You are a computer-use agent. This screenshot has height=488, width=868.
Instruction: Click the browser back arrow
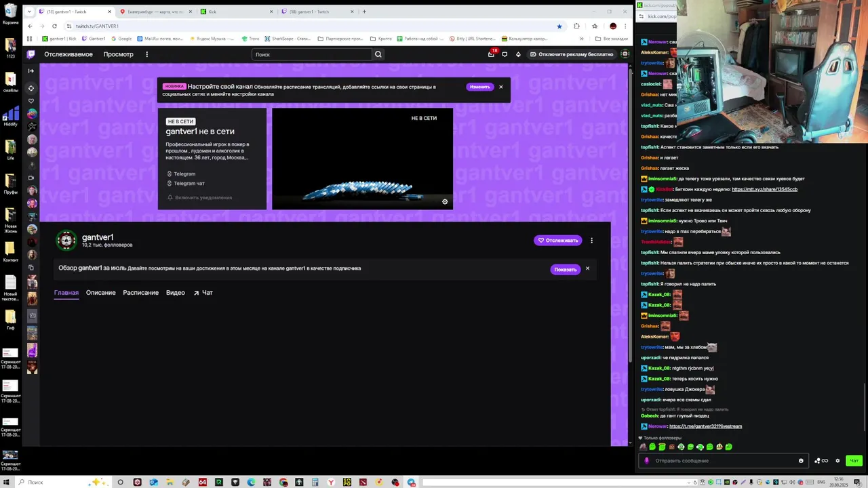point(30,26)
